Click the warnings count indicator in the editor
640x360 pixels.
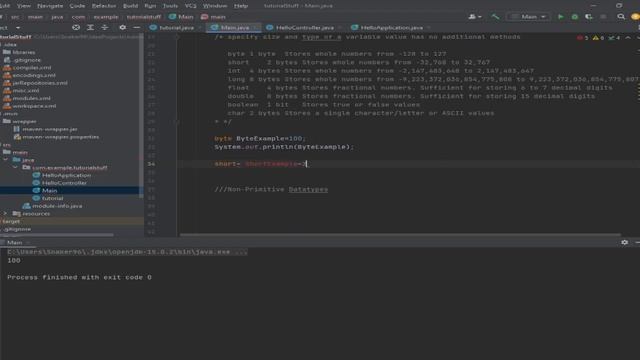click(598, 38)
